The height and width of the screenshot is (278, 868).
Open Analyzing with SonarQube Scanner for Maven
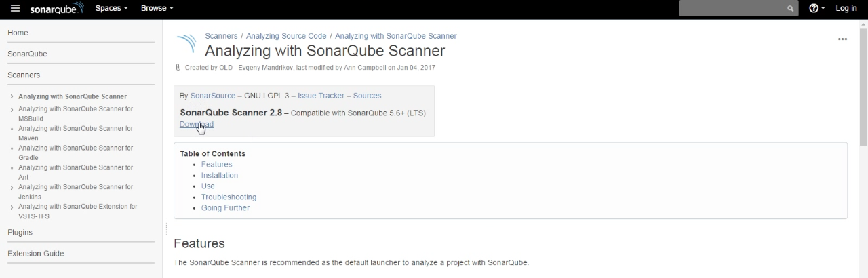coord(75,133)
